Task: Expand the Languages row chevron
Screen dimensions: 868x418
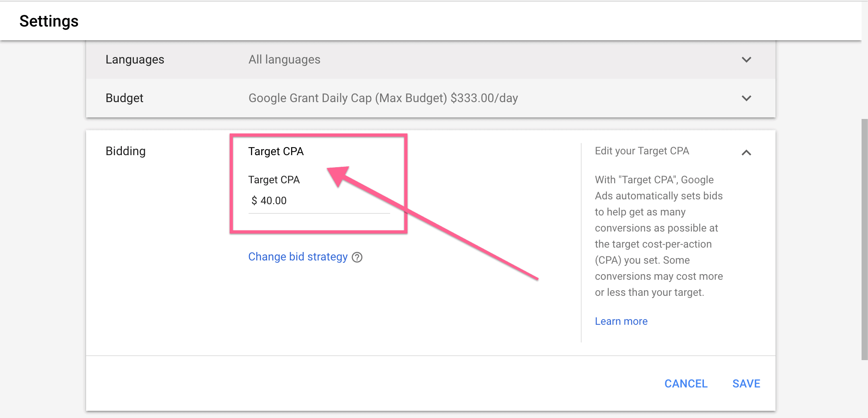Action: click(746, 60)
